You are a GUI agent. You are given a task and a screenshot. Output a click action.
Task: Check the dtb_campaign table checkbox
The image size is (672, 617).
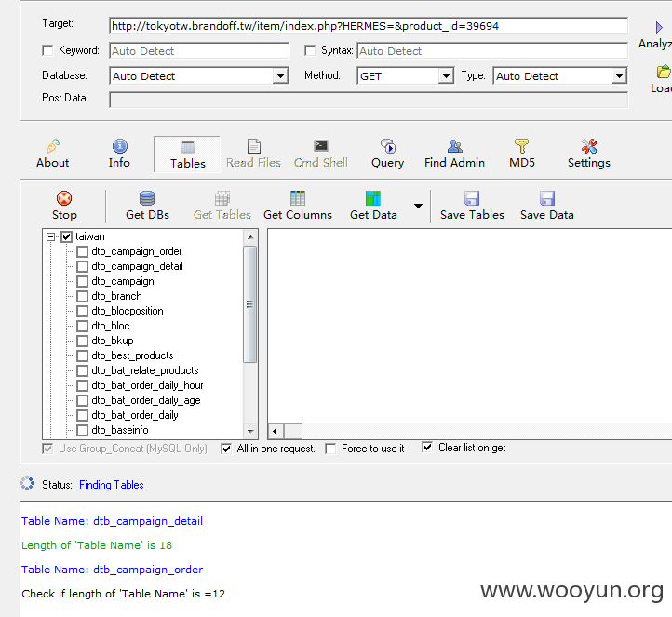point(82,281)
